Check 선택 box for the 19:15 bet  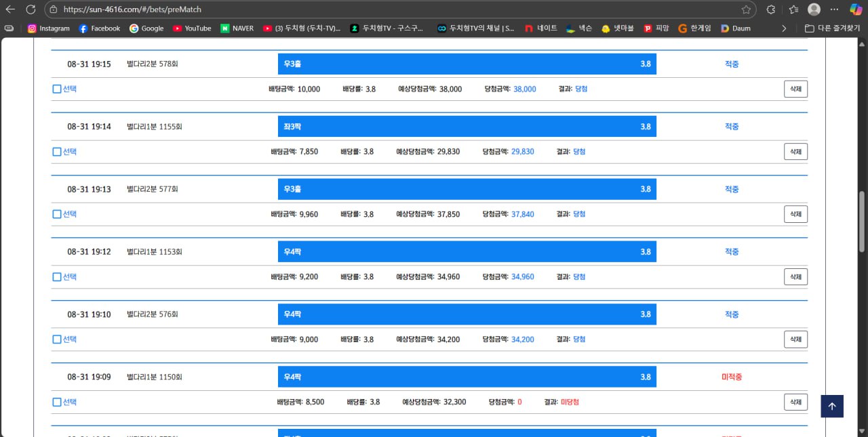pyautogui.click(x=57, y=89)
